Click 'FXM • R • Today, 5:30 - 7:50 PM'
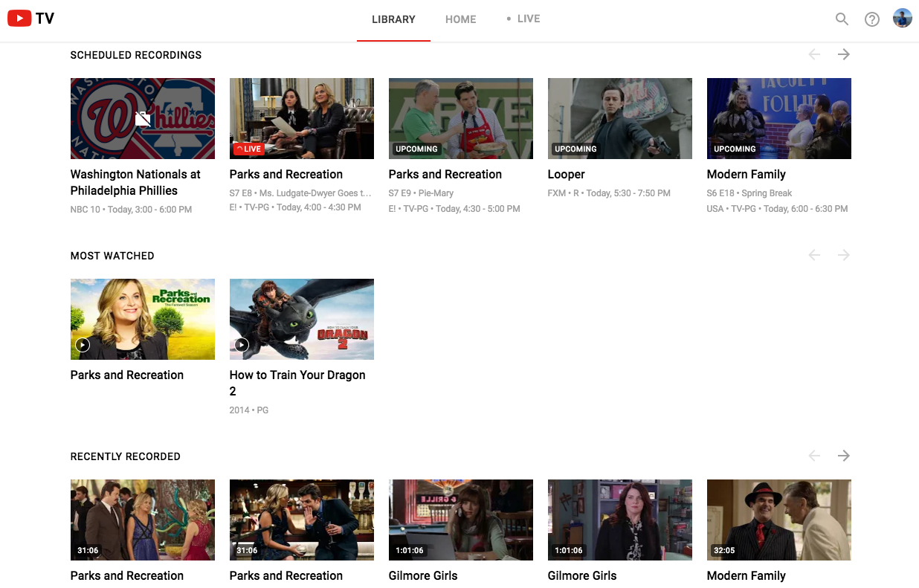Viewport: 919px width, 588px height. (x=609, y=193)
